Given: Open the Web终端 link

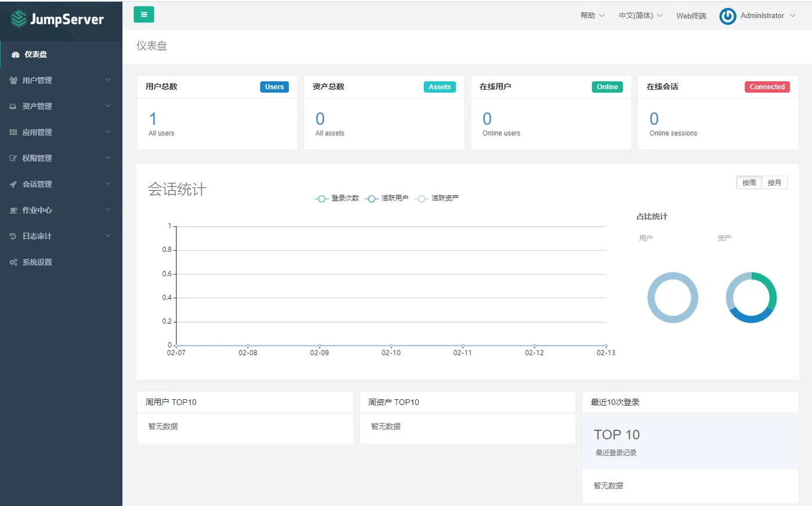Looking at the screenshot, I should pos(691,16).
